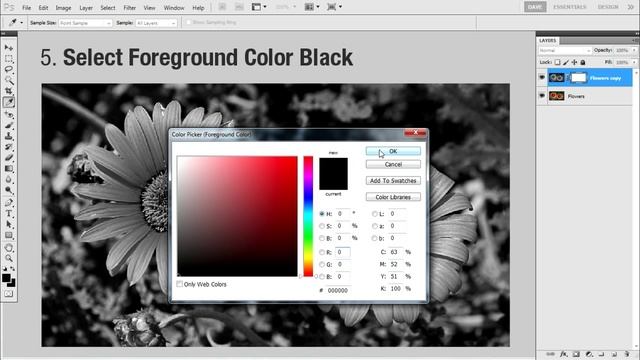Click Add To Swatches button
The image size is (640, 360).
pyautogui.click(x=393, y=180)
